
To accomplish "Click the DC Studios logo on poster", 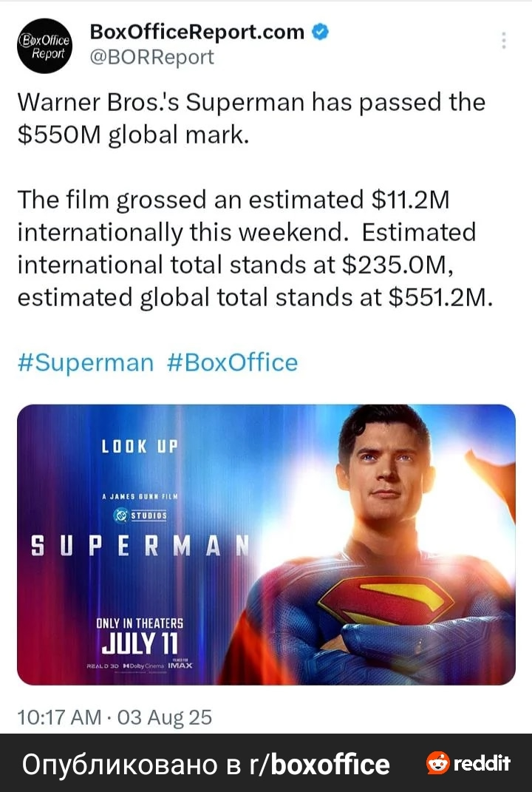I will pos(140,515).
